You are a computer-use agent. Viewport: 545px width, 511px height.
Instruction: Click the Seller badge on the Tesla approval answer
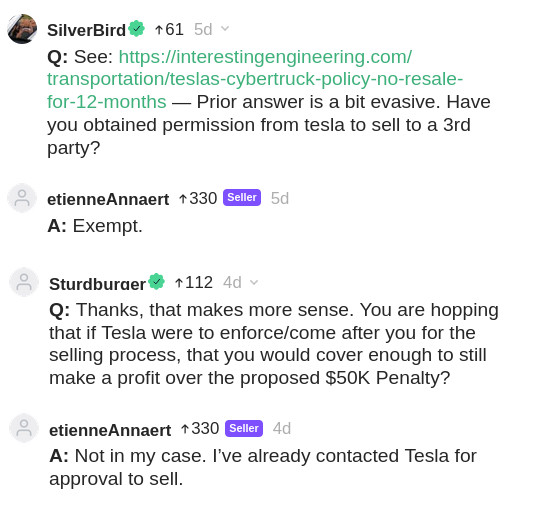[244, 428]
